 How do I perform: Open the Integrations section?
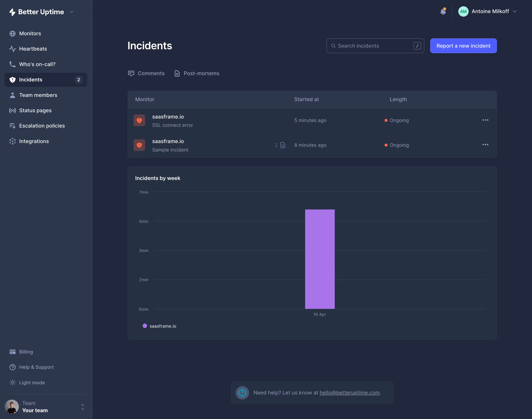(34, 141)
